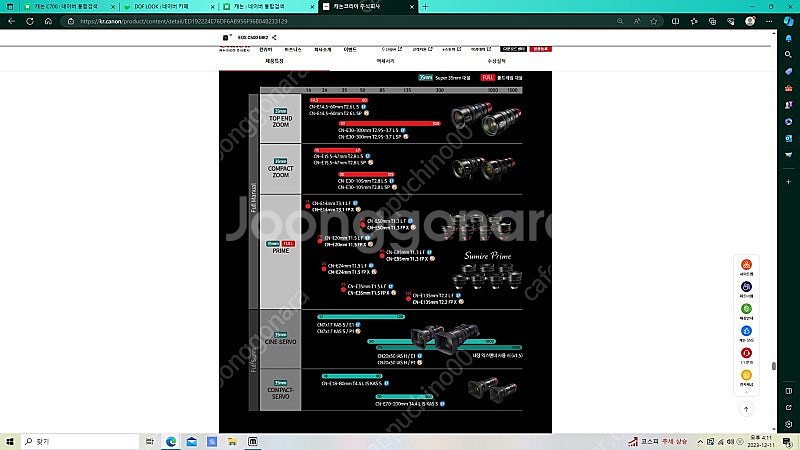800x450 pixels.
Task: Open sidebar settings gear
Action: pos(788,424)
